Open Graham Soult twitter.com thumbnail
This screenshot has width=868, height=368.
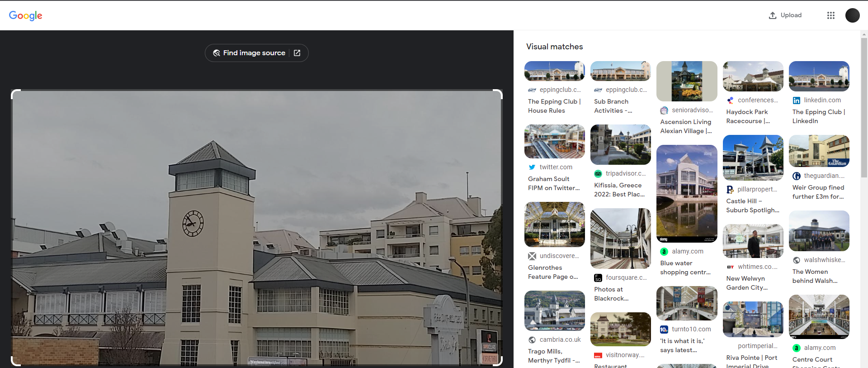pos(555,142)
